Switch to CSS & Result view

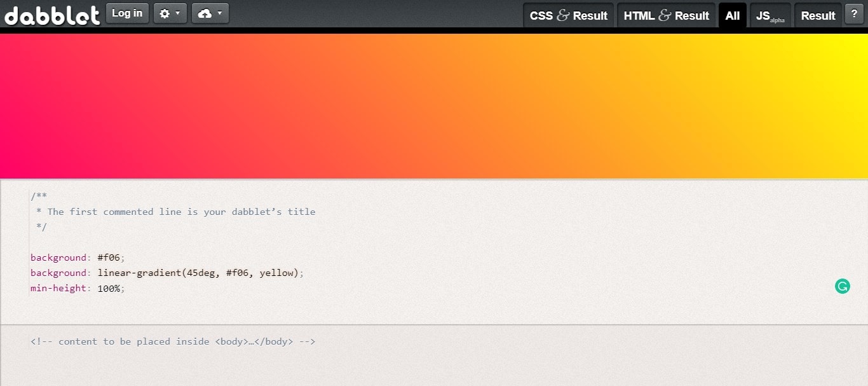pos(569,15)
